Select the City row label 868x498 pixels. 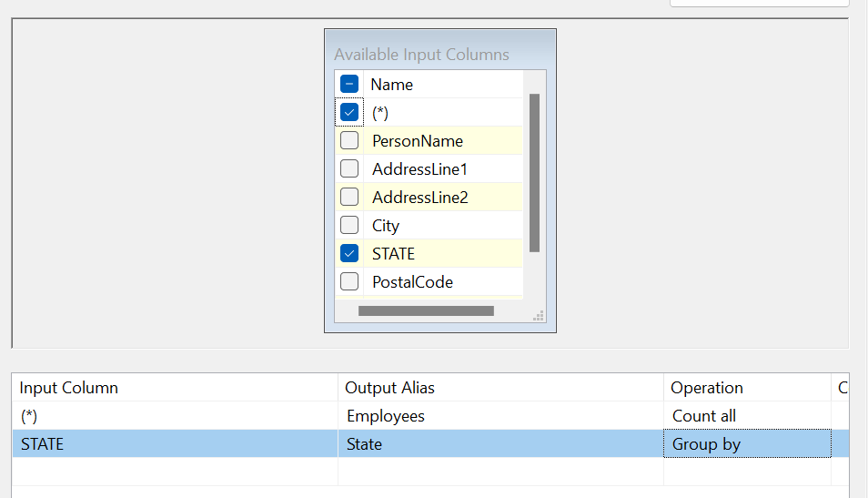coord(385,226)
